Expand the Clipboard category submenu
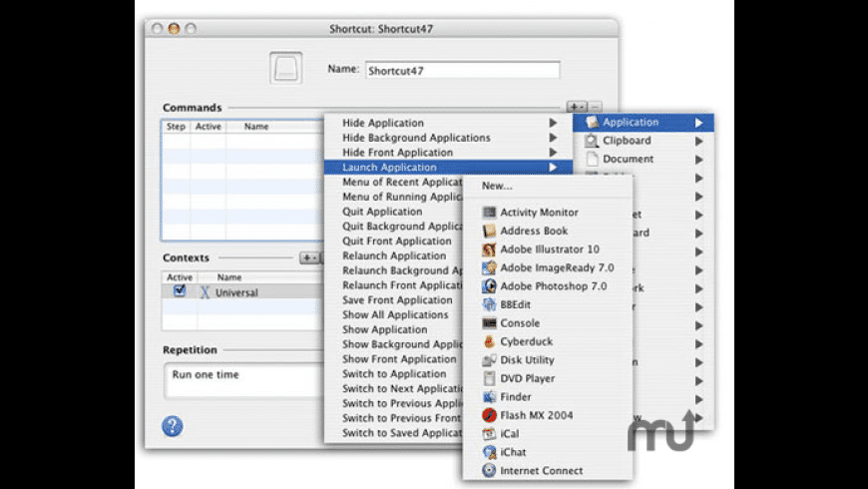This screenshot has width=868, height=489. (699, 141)
